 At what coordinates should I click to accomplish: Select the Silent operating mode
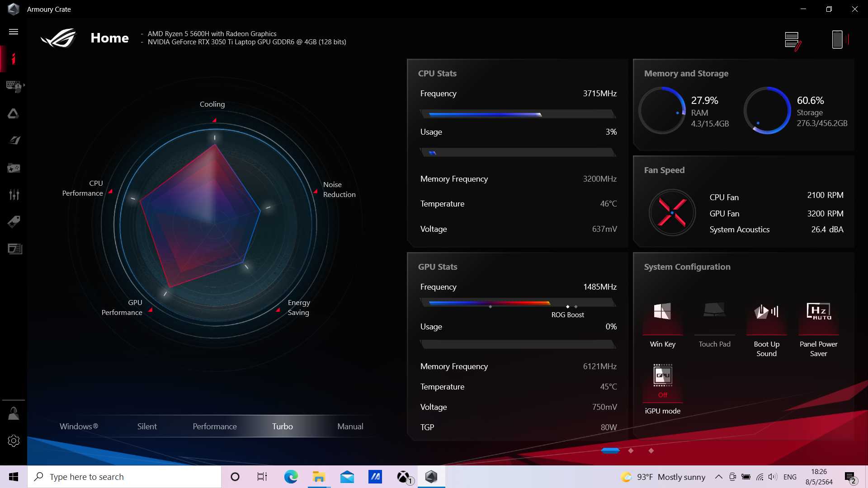point(147,426)
